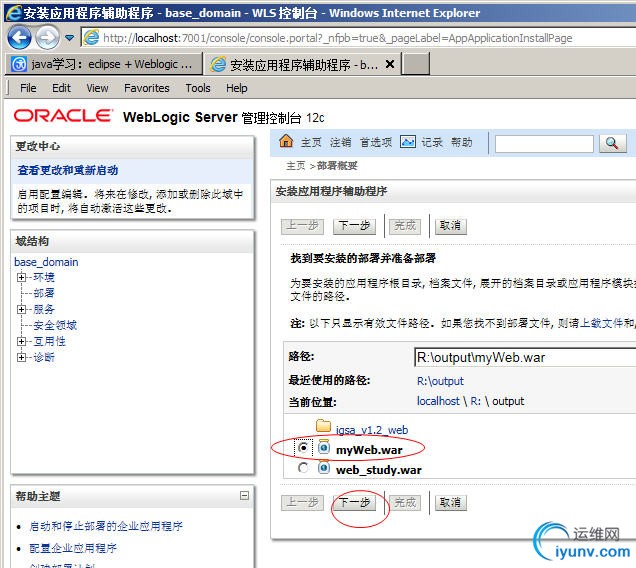Click the browser Forward arrow button
The height and width of the screenshot is (568, 636).
(47, 38)
